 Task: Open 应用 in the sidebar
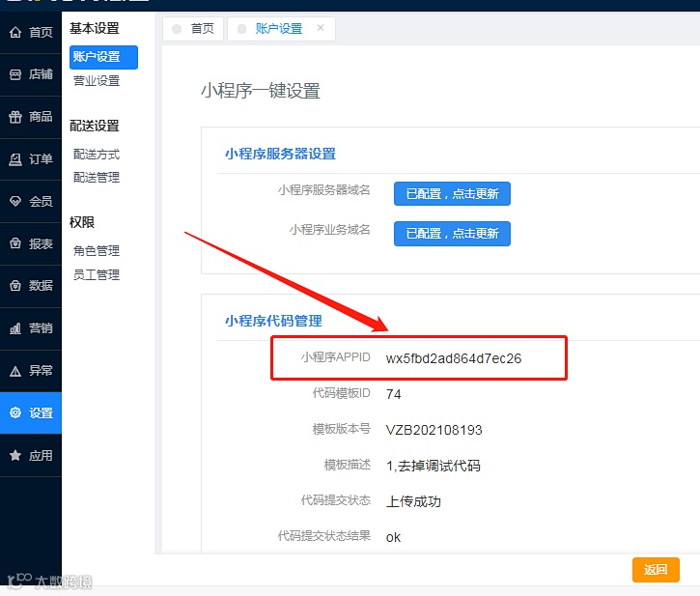(x=31, y=455)
